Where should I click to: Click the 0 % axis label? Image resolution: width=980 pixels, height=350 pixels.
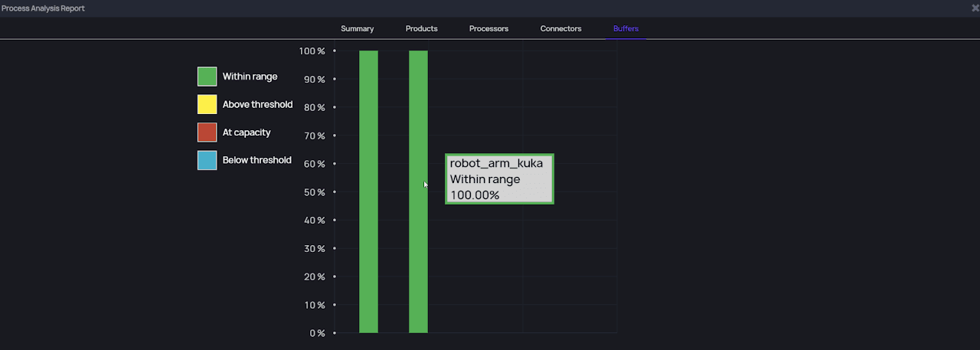pyautogui.click(x=315, y=333)
